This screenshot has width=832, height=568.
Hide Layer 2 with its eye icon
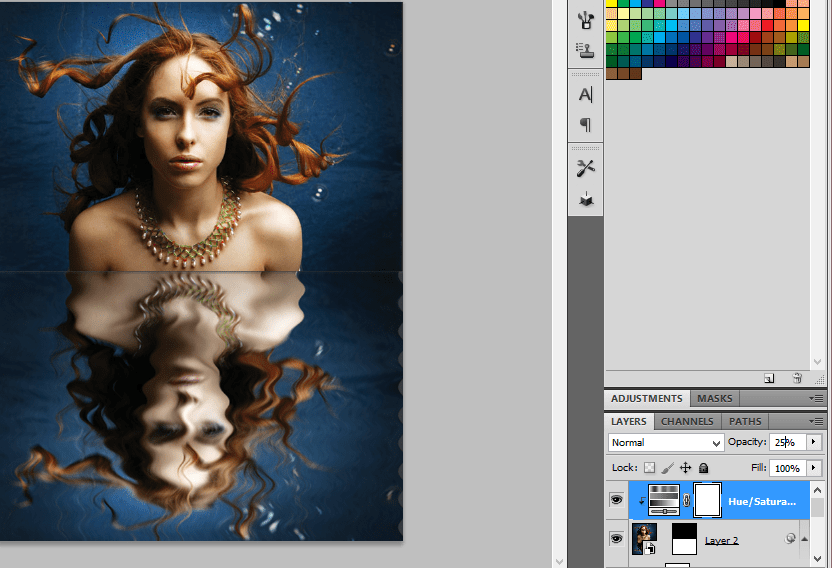tap(616, 539)
